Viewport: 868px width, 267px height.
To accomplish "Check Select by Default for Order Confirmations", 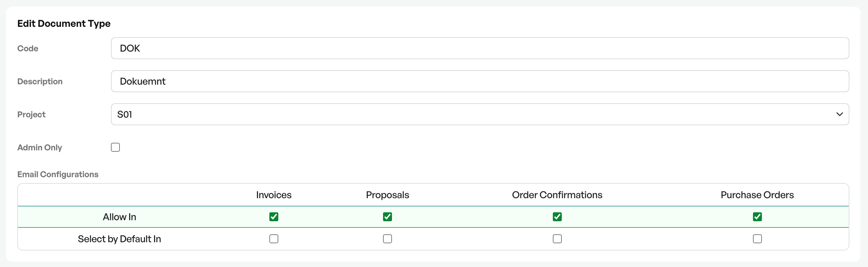I will [x=557, y=239].
